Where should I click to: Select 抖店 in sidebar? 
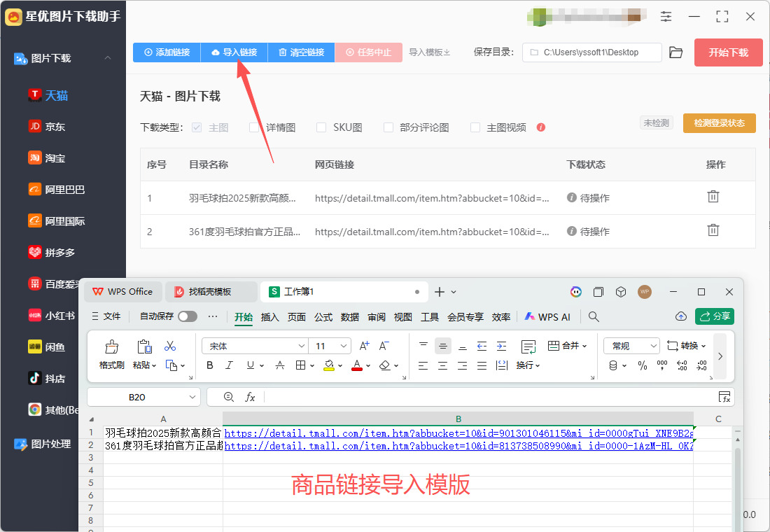point(47,378)
